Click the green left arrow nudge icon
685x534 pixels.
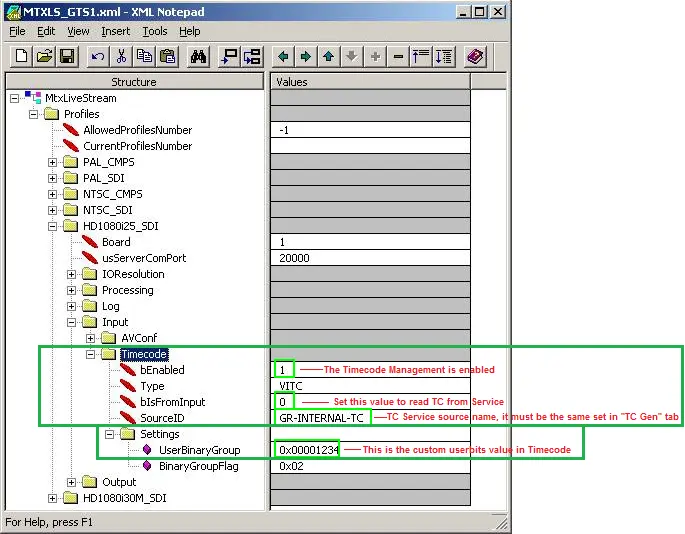(x=283, y=57)
